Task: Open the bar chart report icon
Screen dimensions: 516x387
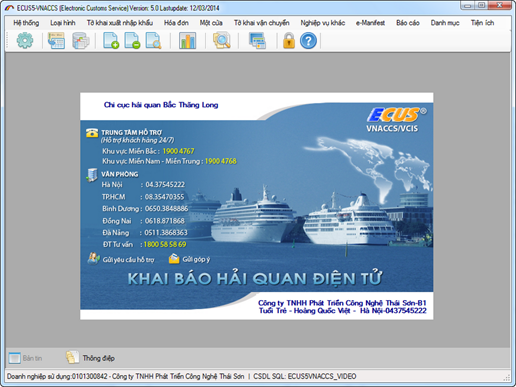Action: click(x=187, y=41)
